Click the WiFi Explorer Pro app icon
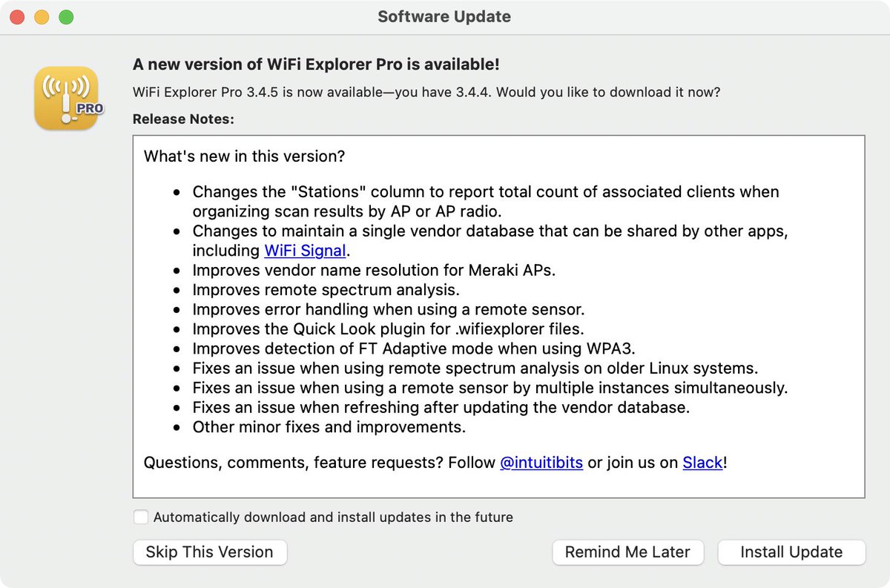Screen dimensions: 890x588 67,99
